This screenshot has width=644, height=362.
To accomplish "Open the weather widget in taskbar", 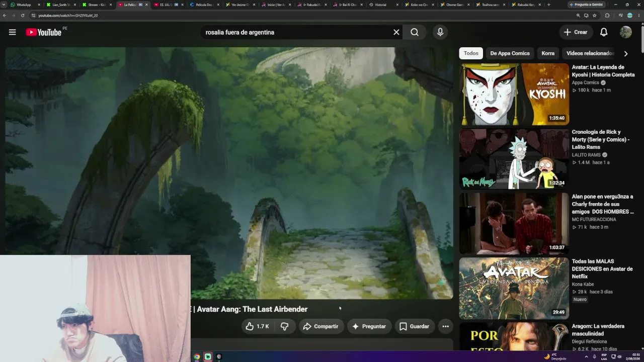I will coord(555,356).
